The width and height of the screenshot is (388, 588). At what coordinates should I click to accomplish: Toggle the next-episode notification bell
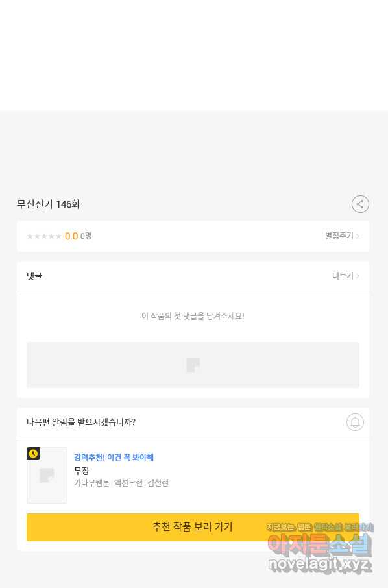point(355,423)
